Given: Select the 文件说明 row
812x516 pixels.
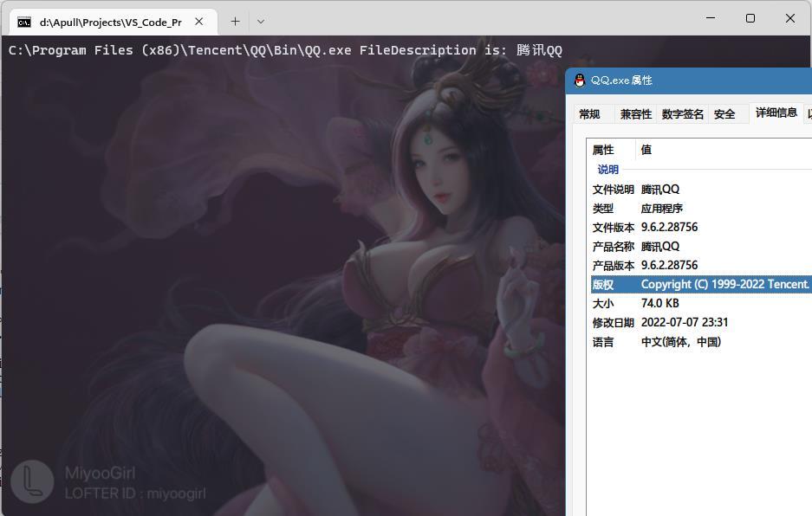Looking at the screenshot, I should (701, 190).
